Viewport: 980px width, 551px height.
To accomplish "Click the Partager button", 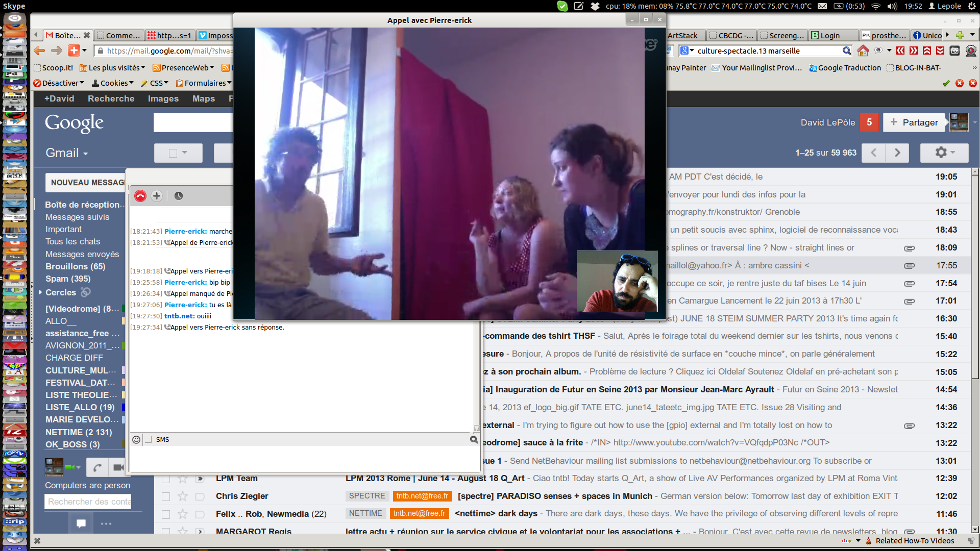I will click(x=914, y=122).
